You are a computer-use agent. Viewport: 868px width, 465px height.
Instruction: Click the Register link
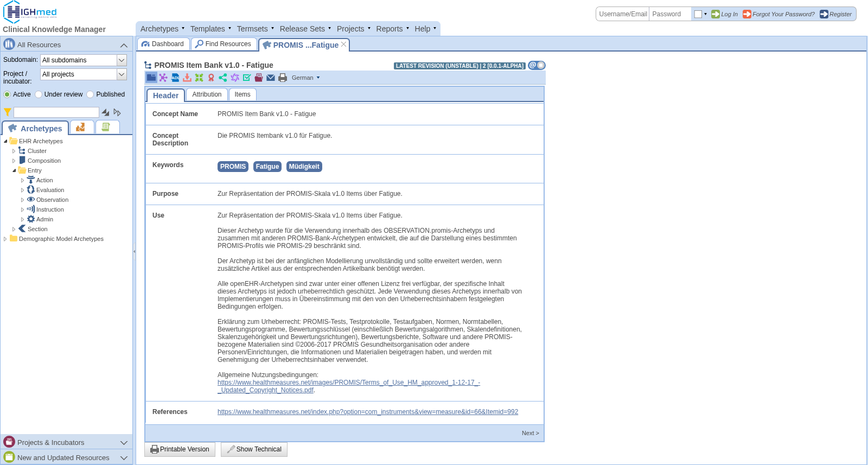coord(836,14)
